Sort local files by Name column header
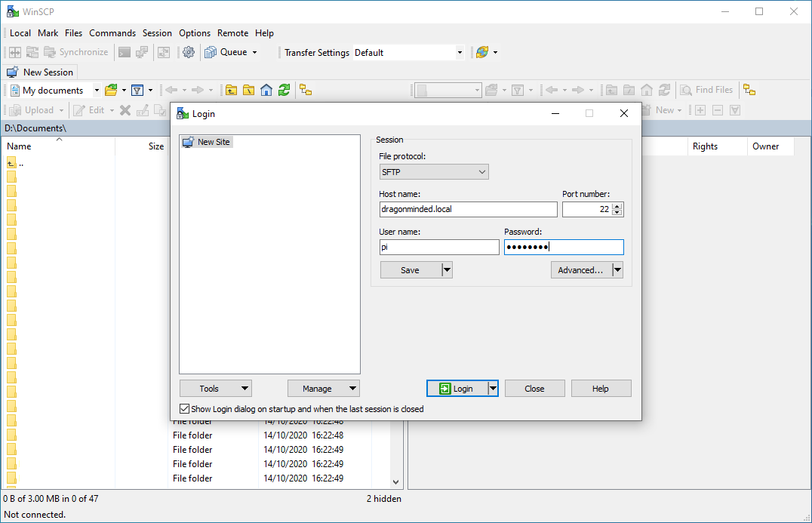This screenshot has width=812, height=523. point(58,146)
